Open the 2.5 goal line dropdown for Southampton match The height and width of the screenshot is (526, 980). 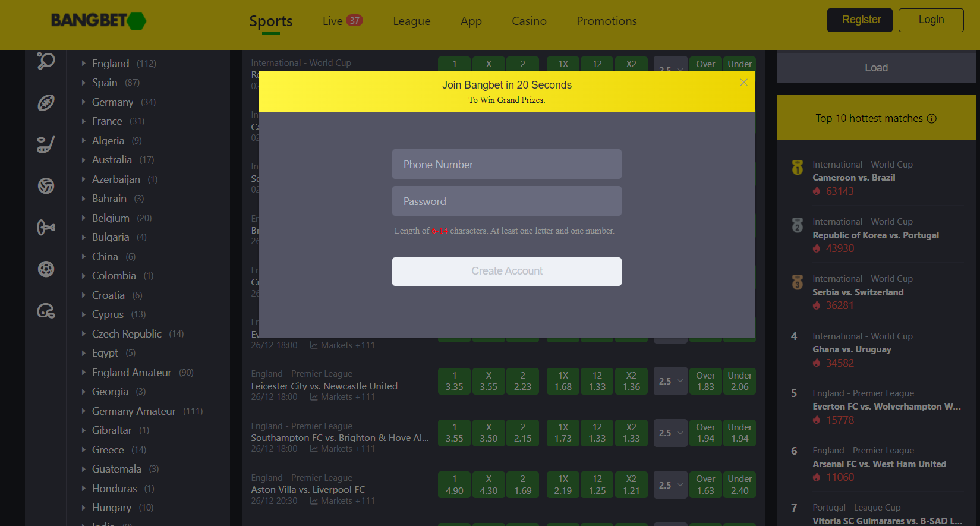(x=670, y=433)
